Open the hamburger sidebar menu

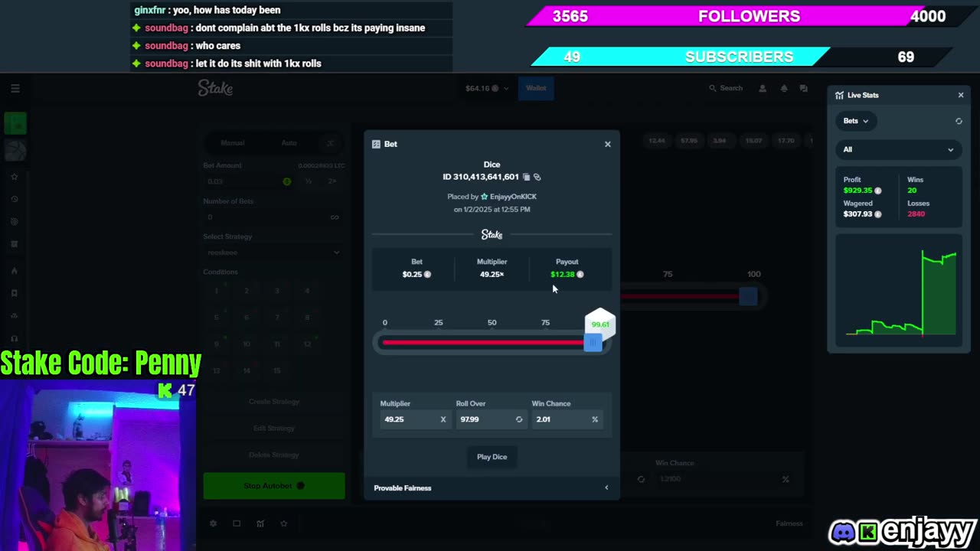pos(15,89)
